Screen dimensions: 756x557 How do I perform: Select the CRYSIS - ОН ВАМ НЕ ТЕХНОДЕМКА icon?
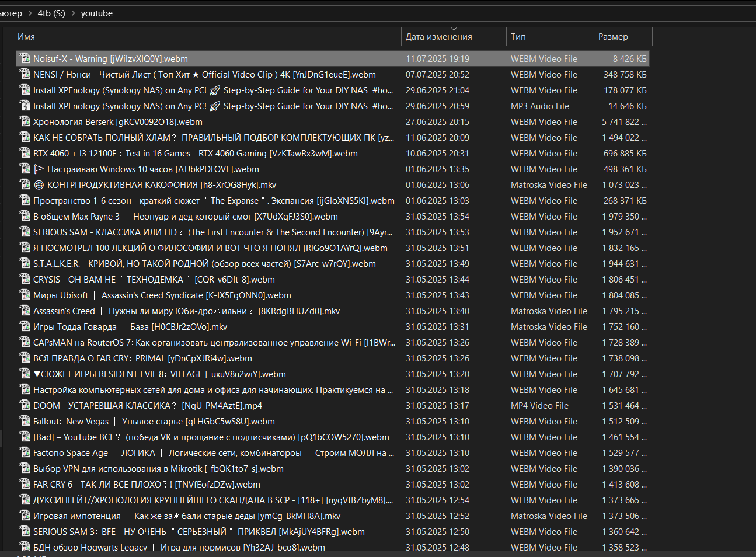[25, 279]
